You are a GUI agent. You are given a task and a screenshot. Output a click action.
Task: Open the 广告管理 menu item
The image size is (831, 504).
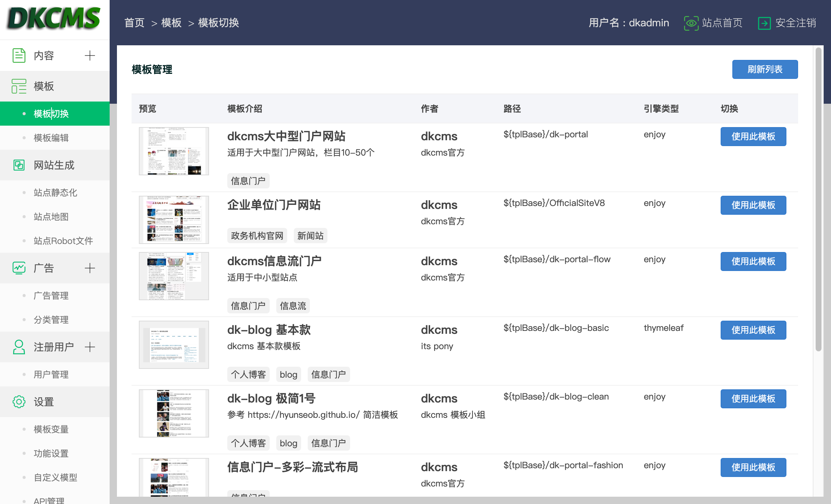[x=55, y=295]
